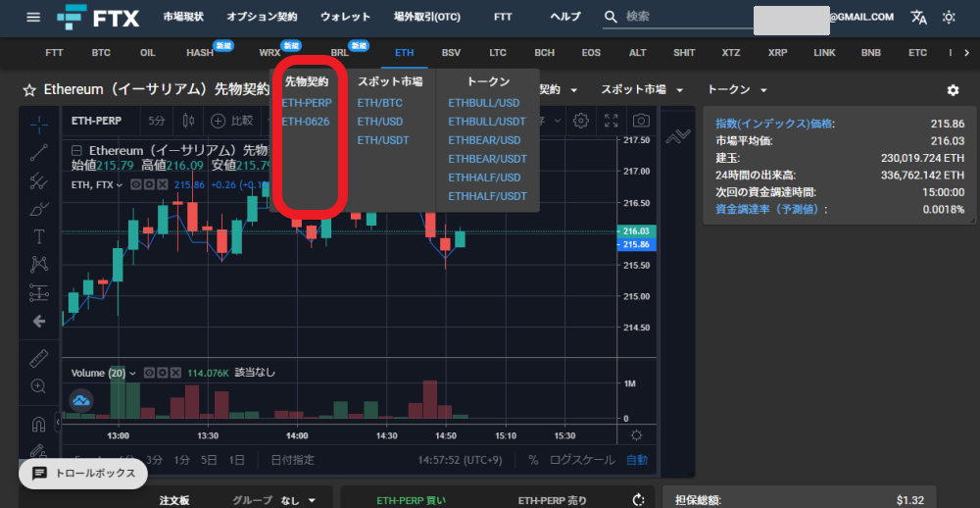Image resolution: width=980 pixels, height=508 pixels.
Task: Open ETHHALF/USDT token link
Action: [x=487, y=196]
